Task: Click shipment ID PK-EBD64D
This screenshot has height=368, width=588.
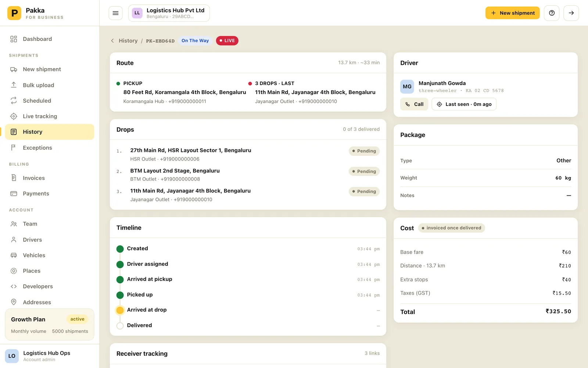Action: click(x=160, y=41)
